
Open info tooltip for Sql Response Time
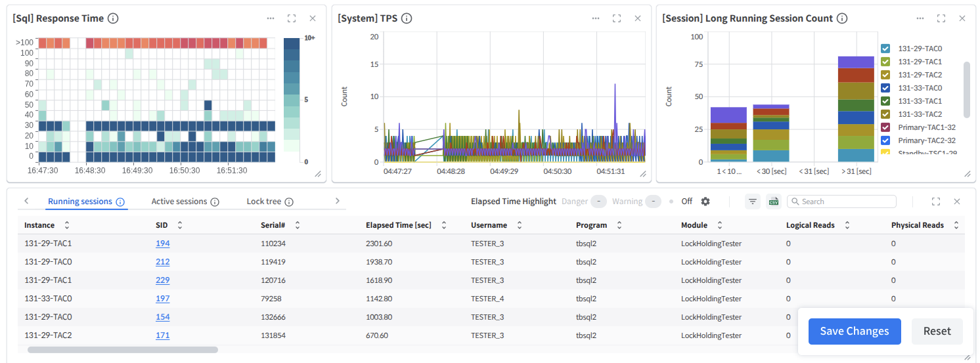click(x=113, y=18)
